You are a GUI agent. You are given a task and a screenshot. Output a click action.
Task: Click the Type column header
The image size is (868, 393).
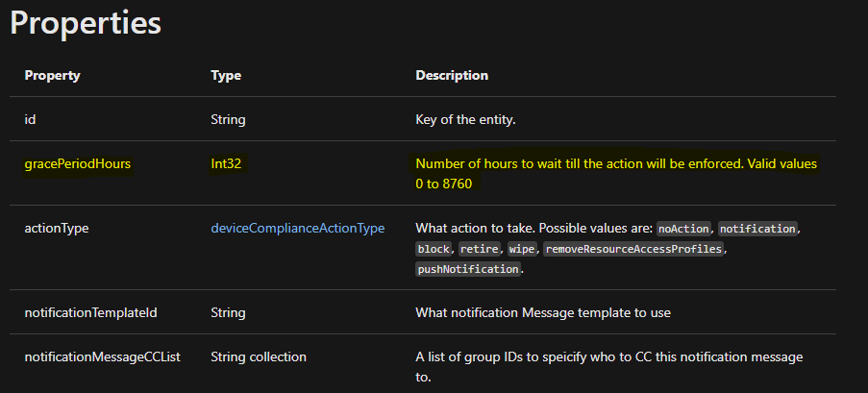(x=226, y=75)
